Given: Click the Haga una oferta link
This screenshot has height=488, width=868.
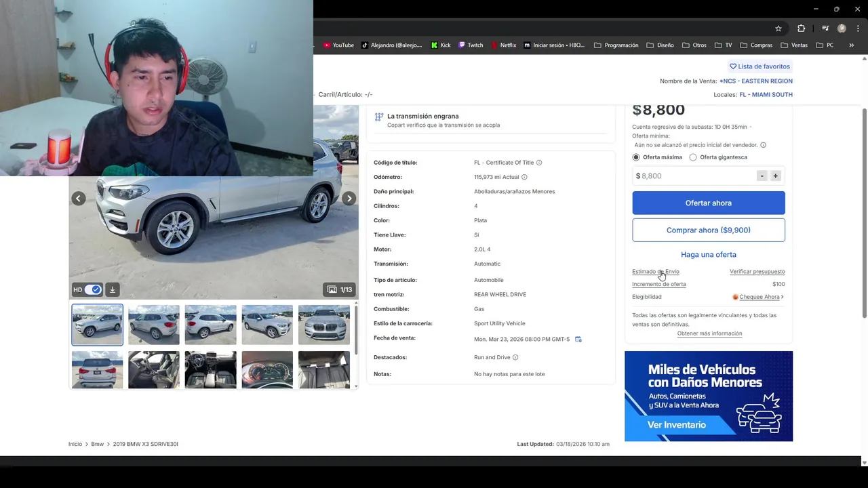Looking at the screenshot, I should click(x=709, y=255).
